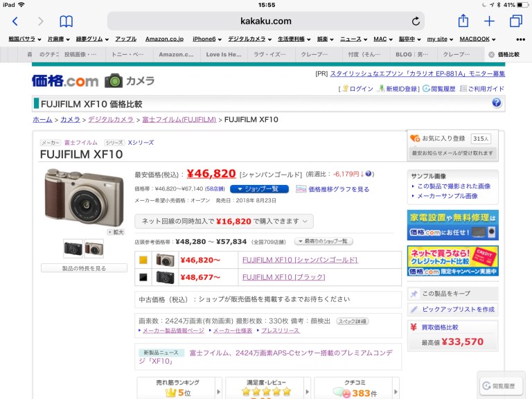Click the blue ショップ一覧 button

(x=258, y=189)
